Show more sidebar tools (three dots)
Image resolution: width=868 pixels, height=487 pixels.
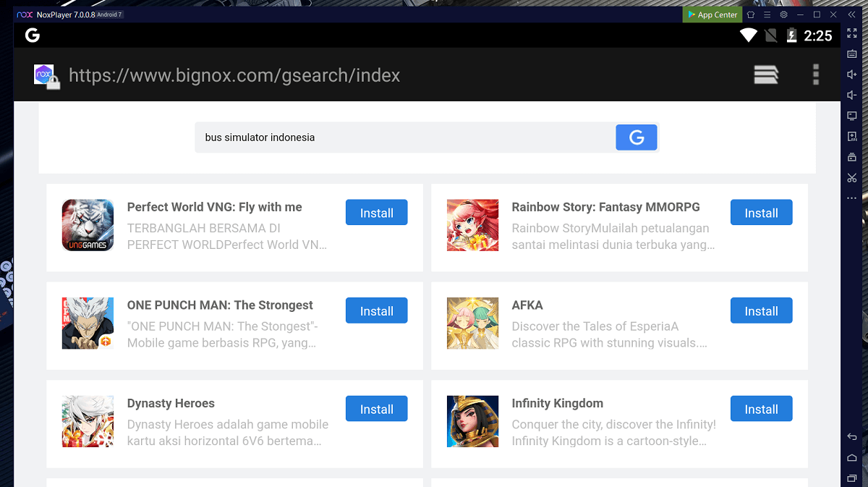pyautogui.click(x=851, y=198)
